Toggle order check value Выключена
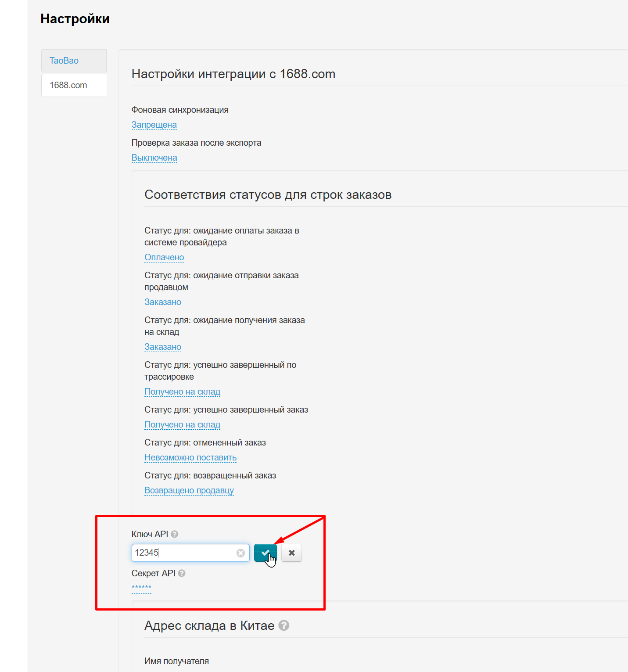The width and height of the screenshot is (628, 672). coord(154,158)
